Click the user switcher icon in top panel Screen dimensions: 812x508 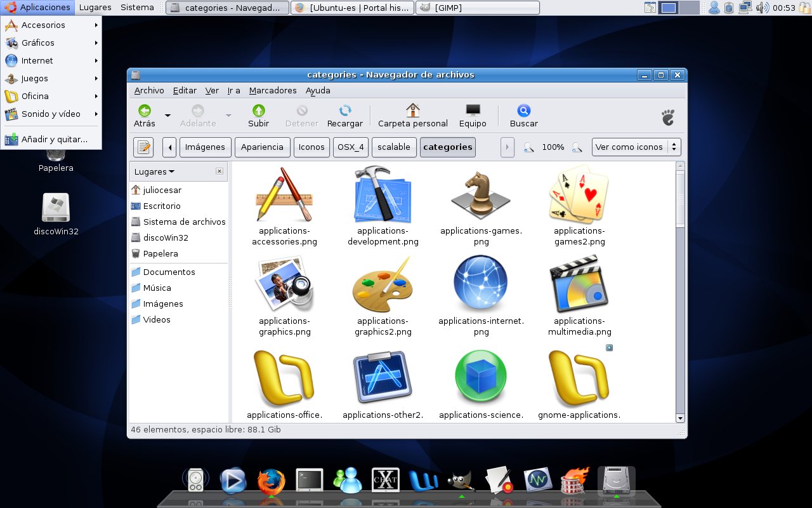714,8
